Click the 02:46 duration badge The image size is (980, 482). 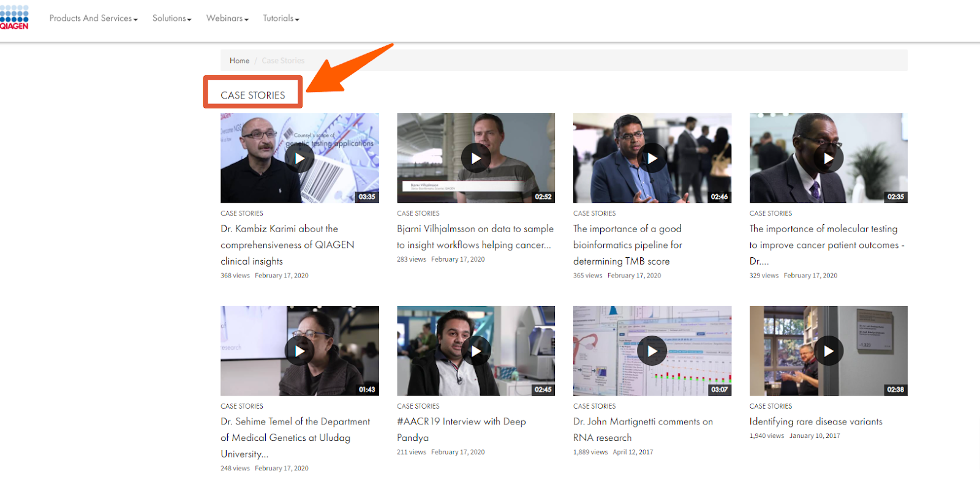point(720,197)
